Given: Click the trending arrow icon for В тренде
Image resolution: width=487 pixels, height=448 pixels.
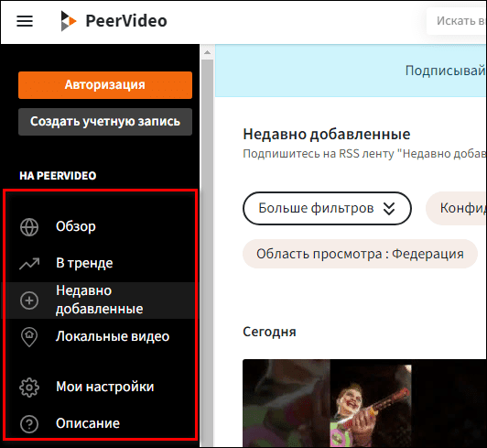Looking at the screenshot, I should pos(29,264).
